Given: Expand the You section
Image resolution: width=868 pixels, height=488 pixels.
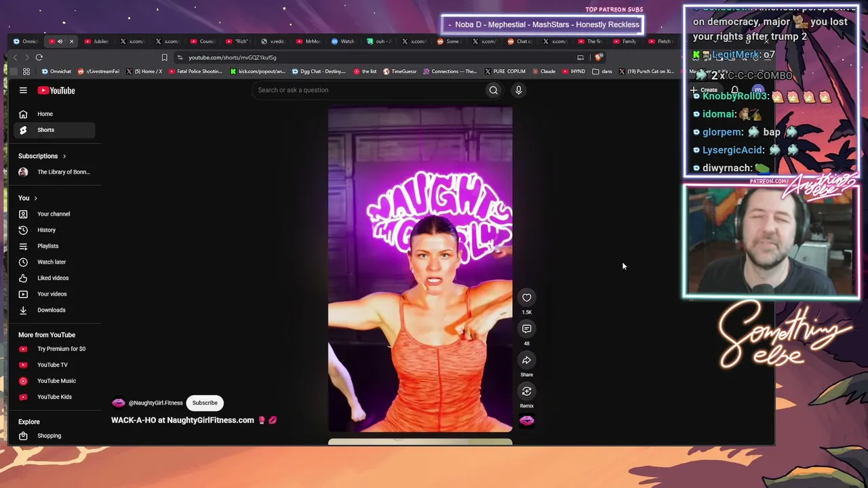Looking at the screenshot, I should pyautogui.click(x=28, y=198).
